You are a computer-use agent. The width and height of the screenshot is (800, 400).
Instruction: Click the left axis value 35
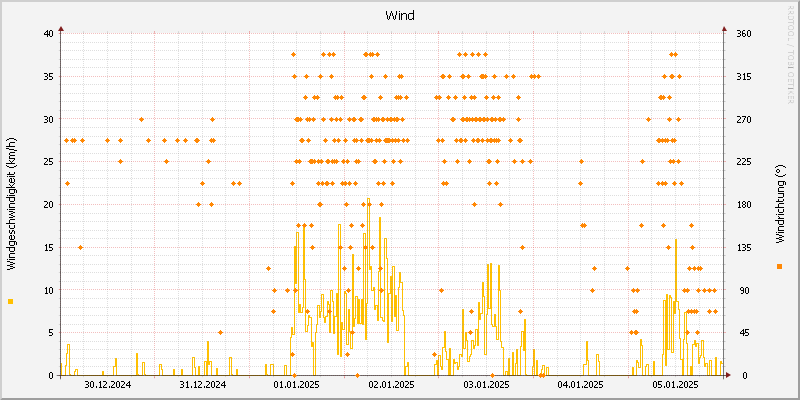coord(48,77)
